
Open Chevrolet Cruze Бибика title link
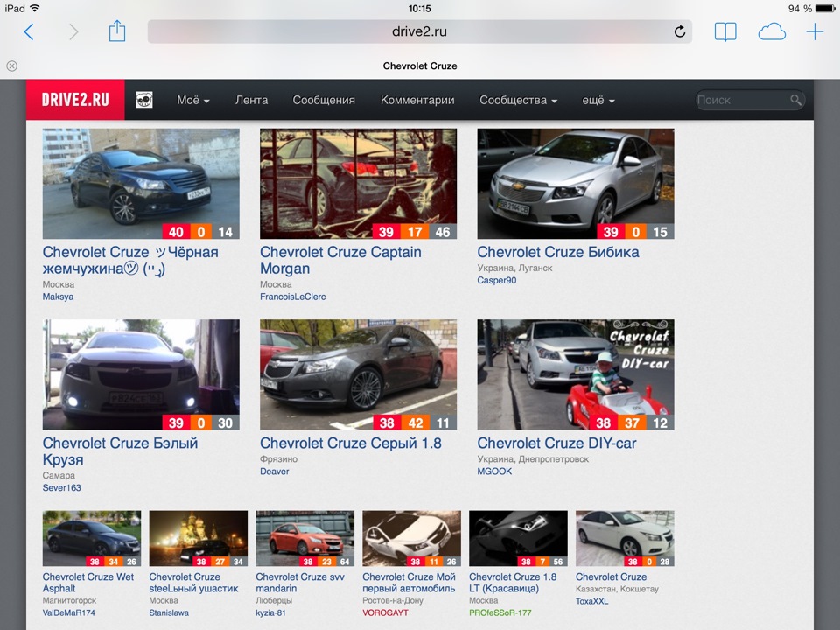pyautogui.click(x=558, y=252)
